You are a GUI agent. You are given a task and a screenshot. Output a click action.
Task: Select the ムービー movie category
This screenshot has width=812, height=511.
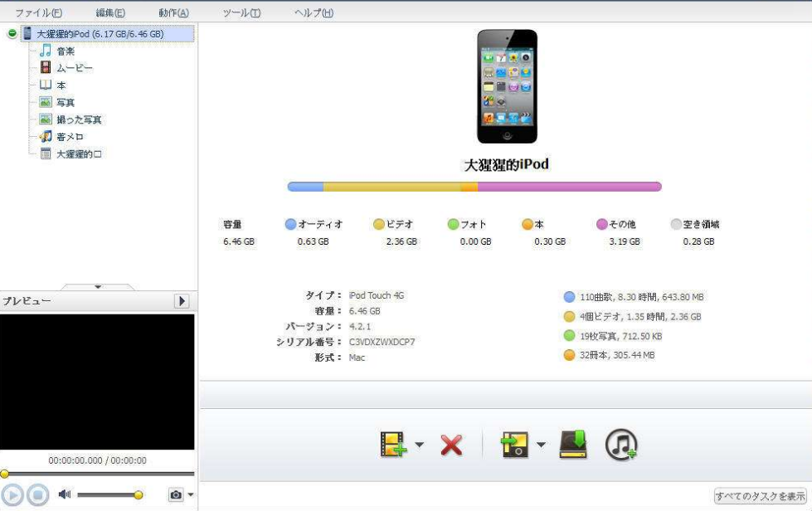pyautogui.click(x=75, y=68)
